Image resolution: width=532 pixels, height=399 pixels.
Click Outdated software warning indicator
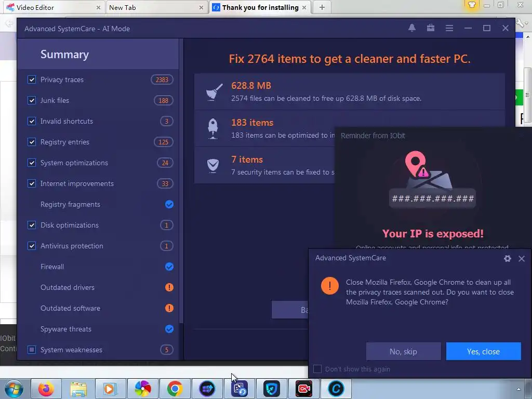pyautogui.click(x=169, y=308)
